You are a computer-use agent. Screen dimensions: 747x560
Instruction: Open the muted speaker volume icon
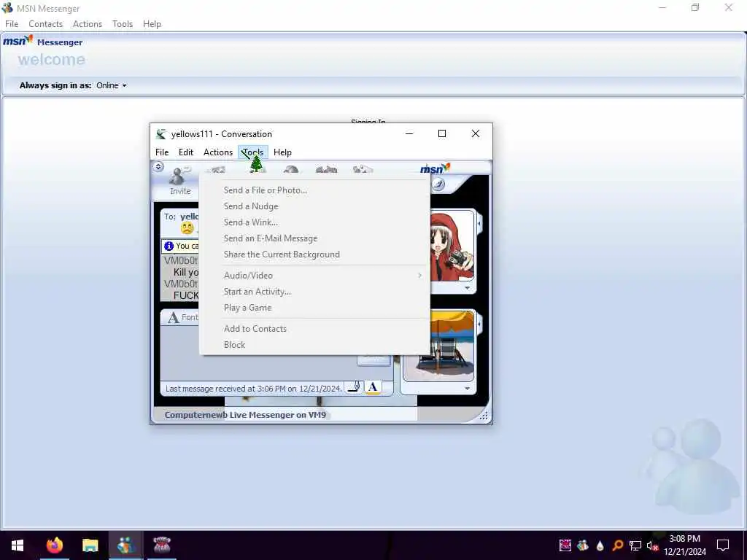(x=651, y=545)
